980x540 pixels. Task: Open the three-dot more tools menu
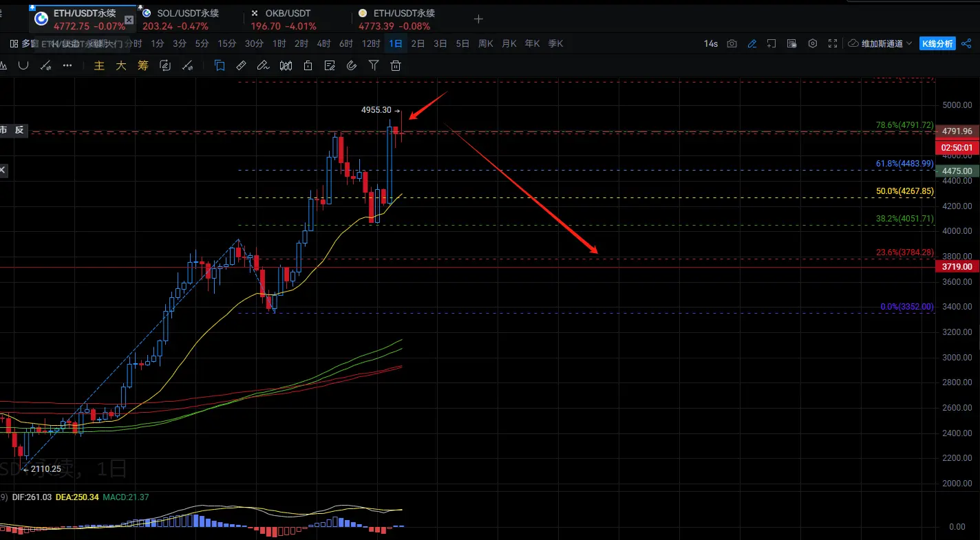[x=67, y=65]
